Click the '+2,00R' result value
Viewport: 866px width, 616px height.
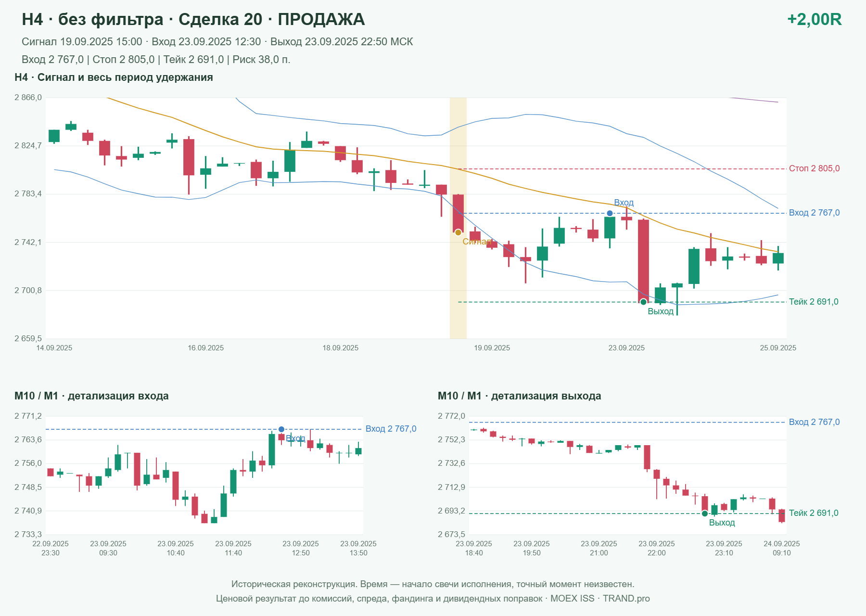[814, 19]
